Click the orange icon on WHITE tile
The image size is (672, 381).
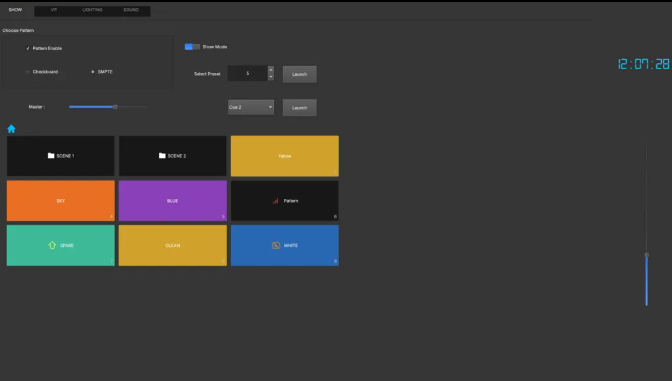(276, 245)
